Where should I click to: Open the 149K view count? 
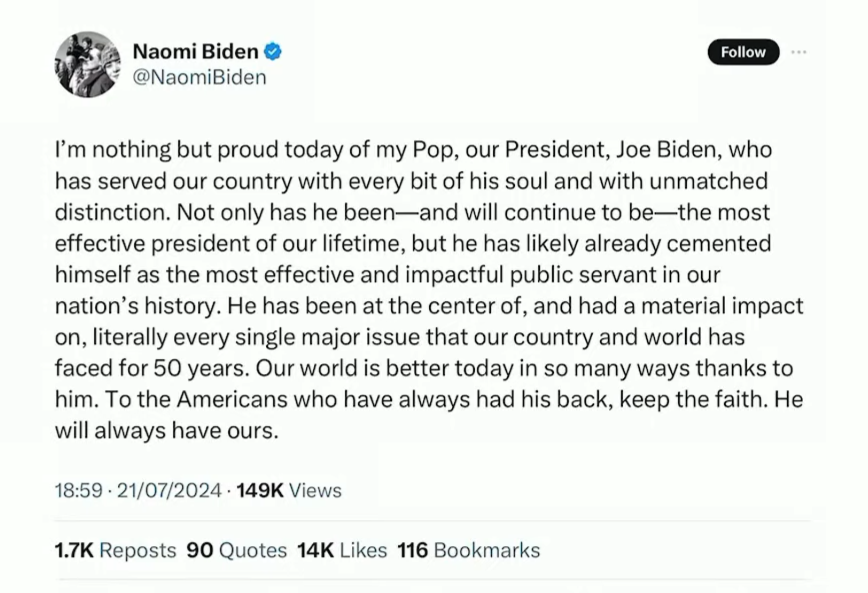(x=260, y=491)
